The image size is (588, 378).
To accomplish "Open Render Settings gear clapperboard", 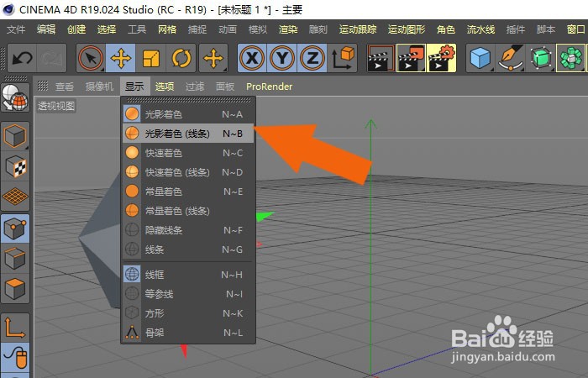I will pyautogui.click(x=441, y=58).
